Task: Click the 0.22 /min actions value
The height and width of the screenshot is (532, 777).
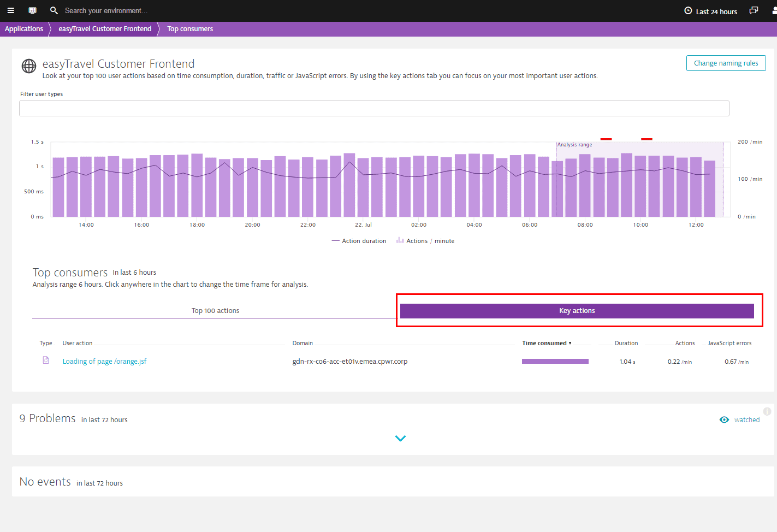Action: point(679,362)
